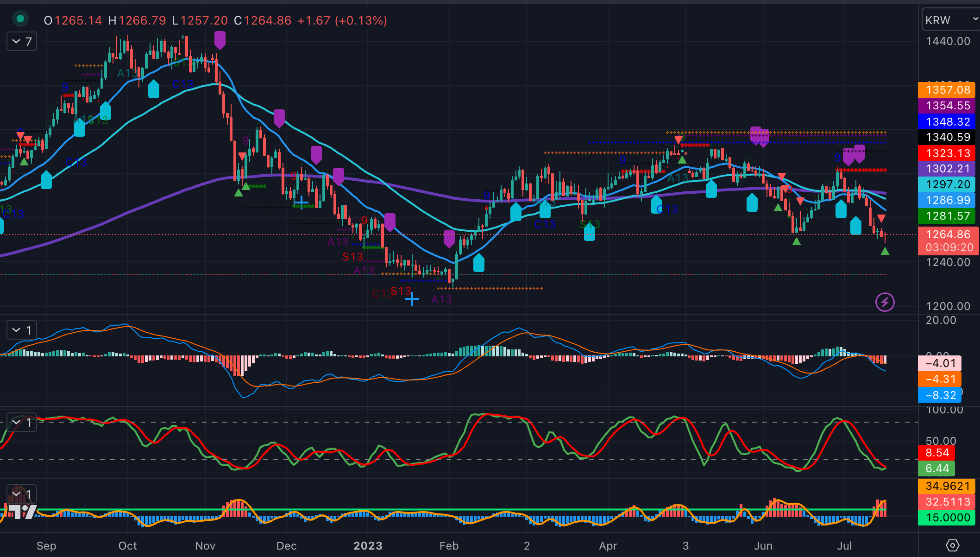Image resolution: width=980 pixels, height=557 pixels.
Task: Click the green market status dot
Action: [x=20, y=19]
